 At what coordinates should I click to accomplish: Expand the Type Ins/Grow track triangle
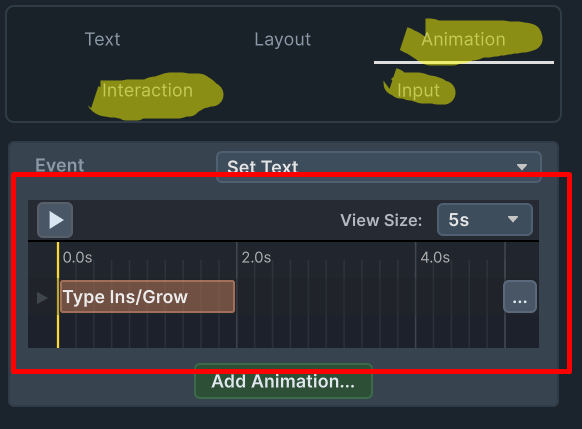point(42,298)
